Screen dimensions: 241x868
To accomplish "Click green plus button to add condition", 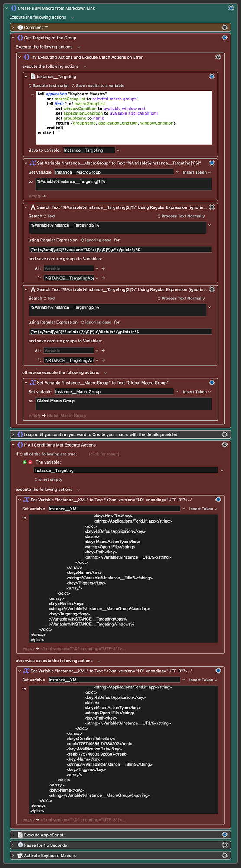I will (25, 462).
